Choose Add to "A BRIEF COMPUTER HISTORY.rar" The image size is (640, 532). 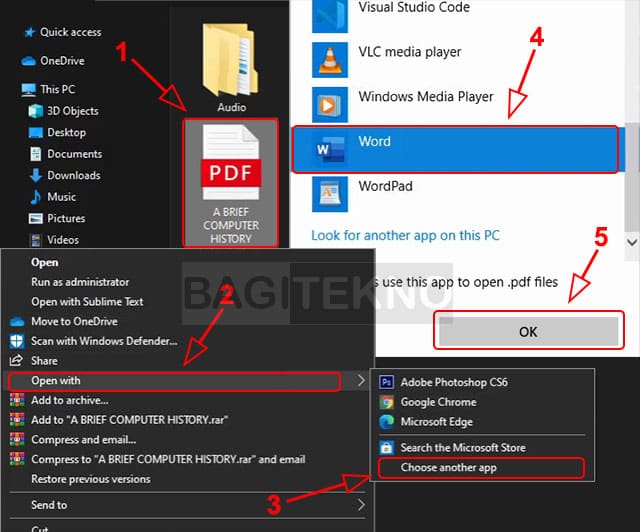point(129,420)
